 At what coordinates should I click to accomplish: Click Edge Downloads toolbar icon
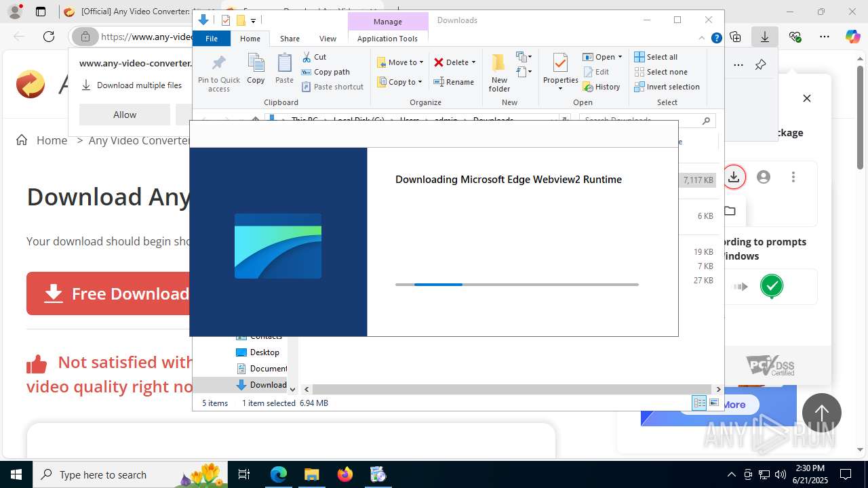click(x=765, y=37)
